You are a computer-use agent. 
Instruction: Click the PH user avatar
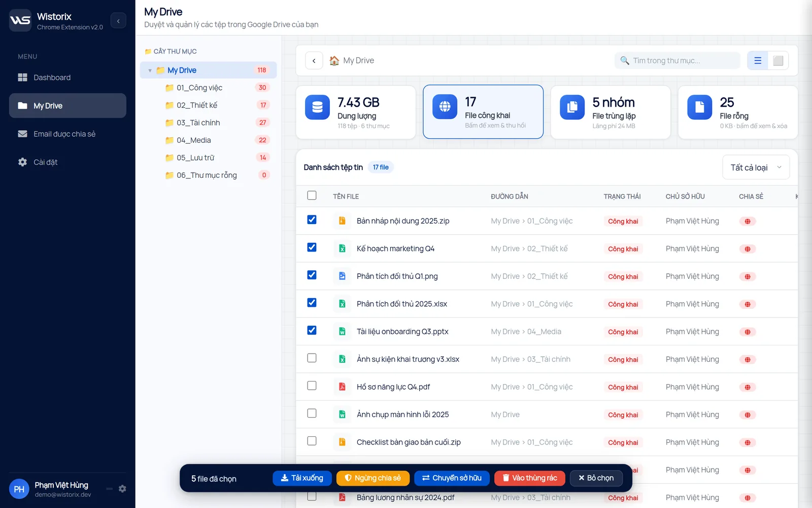coord(19,489)
